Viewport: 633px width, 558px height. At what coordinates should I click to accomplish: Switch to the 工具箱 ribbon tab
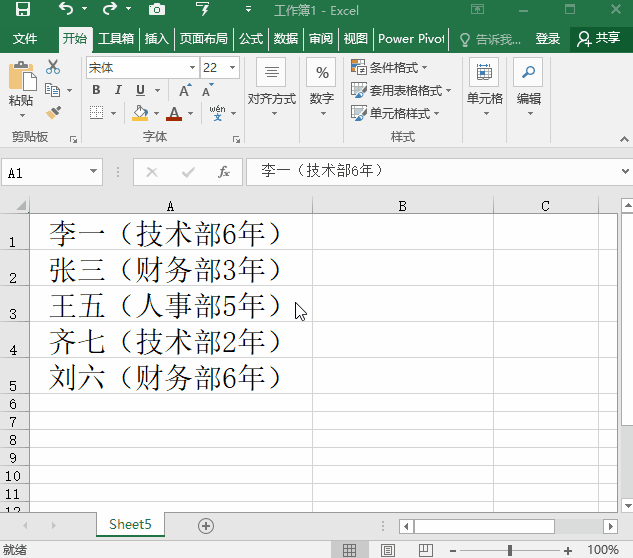[x=116, y=39]
